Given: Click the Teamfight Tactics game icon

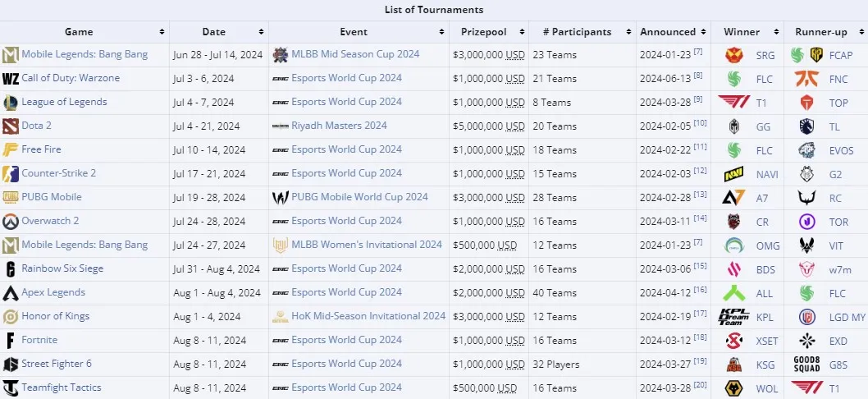Looking at the screenshot, I should [11, 388].
